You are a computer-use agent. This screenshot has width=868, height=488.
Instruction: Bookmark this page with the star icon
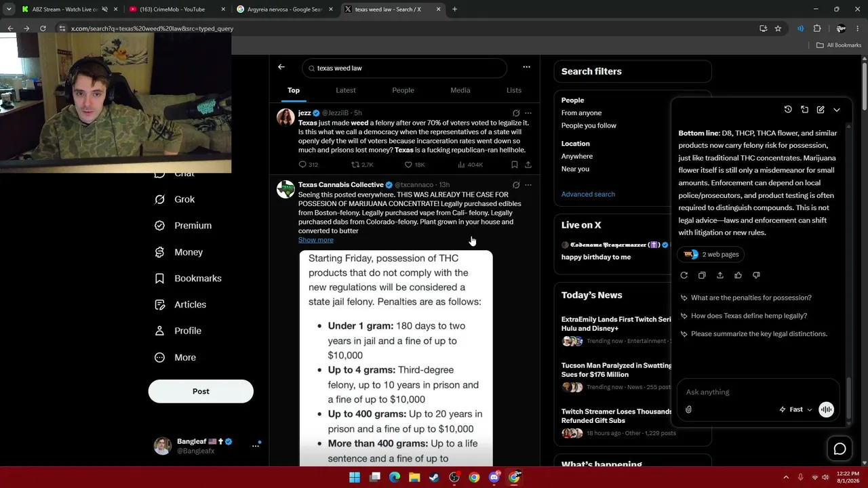[778, 28]
